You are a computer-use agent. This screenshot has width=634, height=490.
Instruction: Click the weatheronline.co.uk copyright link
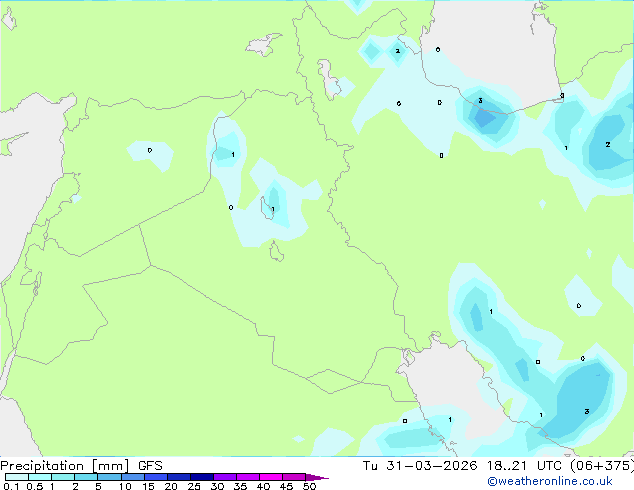[550, 481]
